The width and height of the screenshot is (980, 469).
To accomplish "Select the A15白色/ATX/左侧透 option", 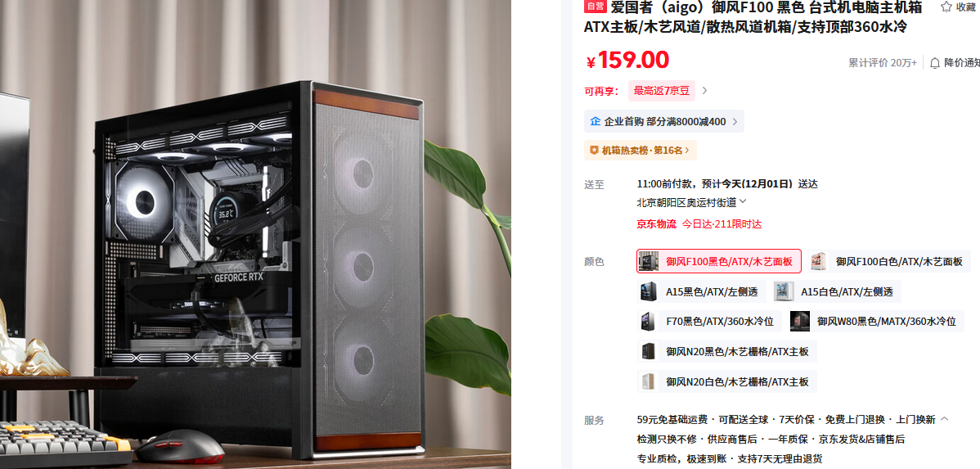I will [836, 291].
